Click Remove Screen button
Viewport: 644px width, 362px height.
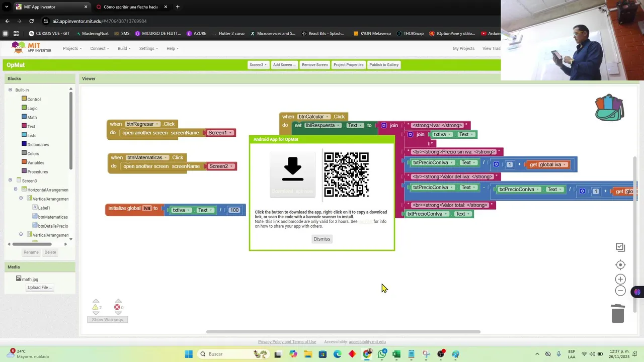click(315, 65)
